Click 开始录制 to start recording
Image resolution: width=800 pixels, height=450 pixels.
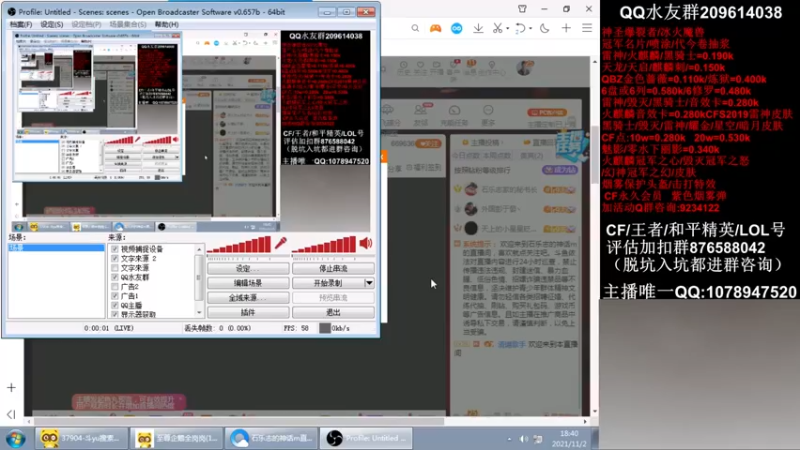pos(328,283)
